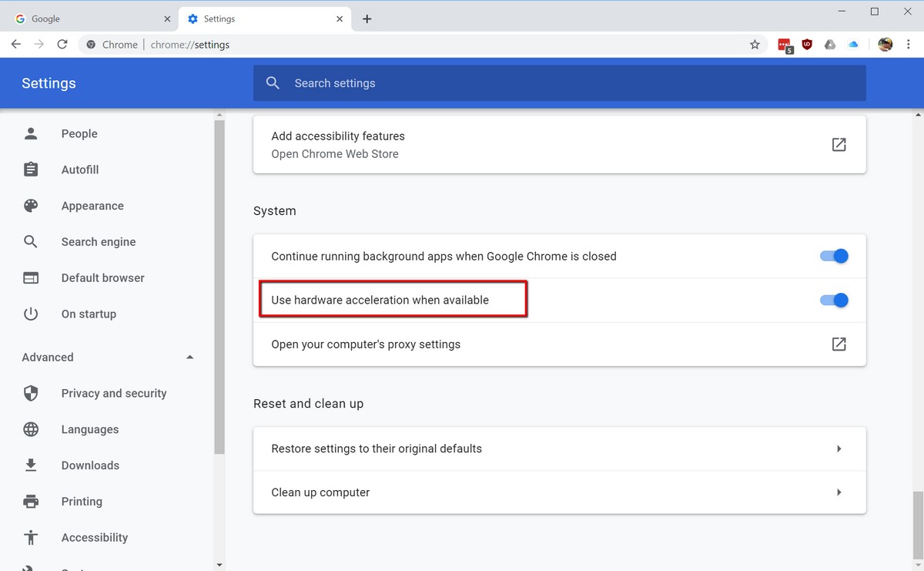Open new tab with plus icon

367,18
